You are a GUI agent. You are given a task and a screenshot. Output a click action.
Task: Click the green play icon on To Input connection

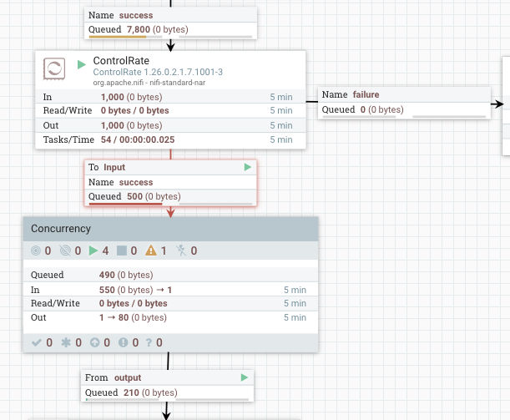click(x=248, y=167)
